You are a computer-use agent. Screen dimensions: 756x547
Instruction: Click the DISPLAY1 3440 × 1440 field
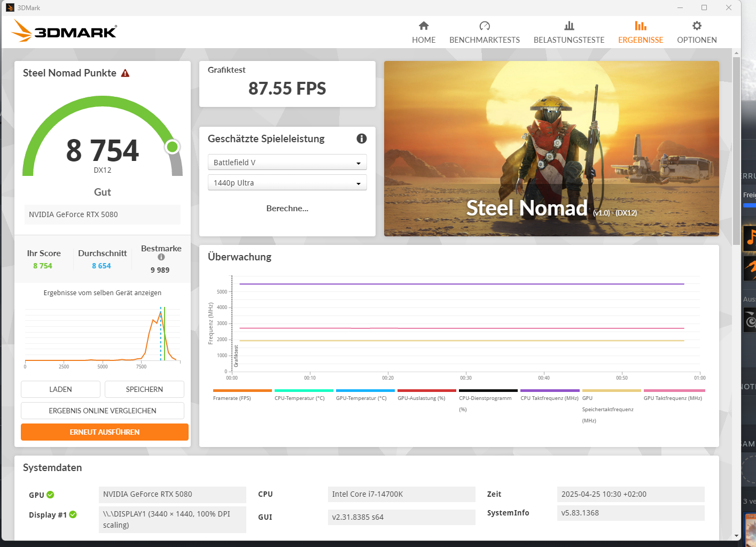pyautogui.click(x=173, y=519)
